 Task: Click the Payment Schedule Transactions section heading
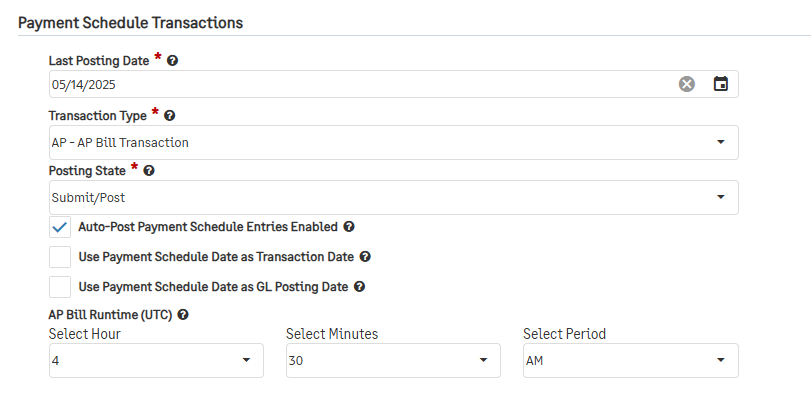[130, 23]
